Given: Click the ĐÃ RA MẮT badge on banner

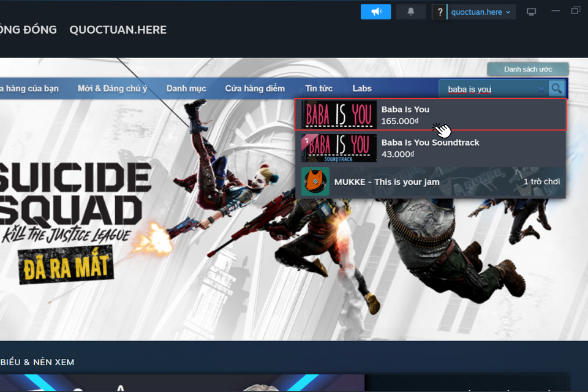Looking at the screenshot, I should pyautogui.click(x=66, y=265).
